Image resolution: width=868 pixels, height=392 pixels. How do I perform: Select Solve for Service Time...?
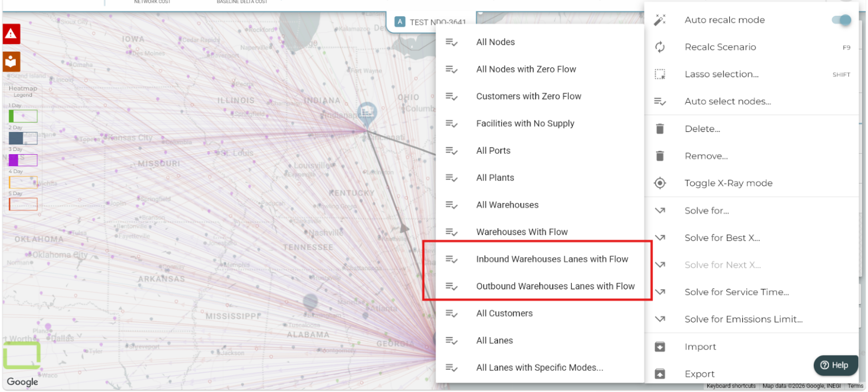[752, 292]
